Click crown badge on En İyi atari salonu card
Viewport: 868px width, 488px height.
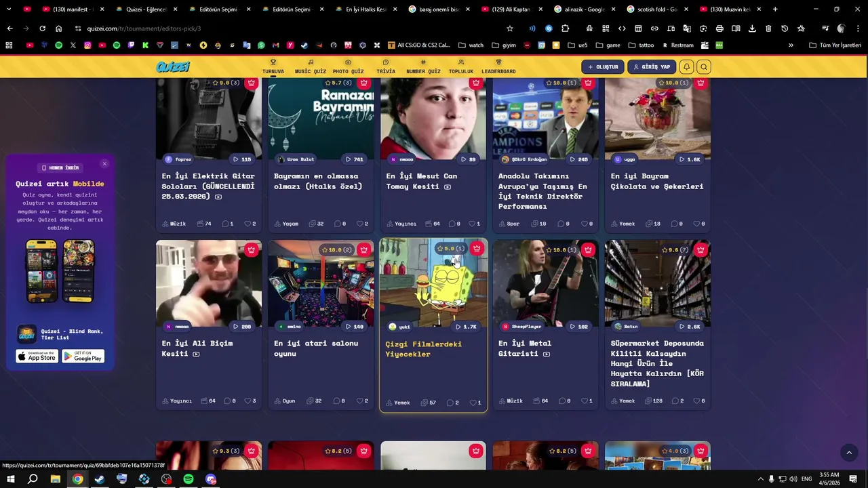tap(364, 249)
